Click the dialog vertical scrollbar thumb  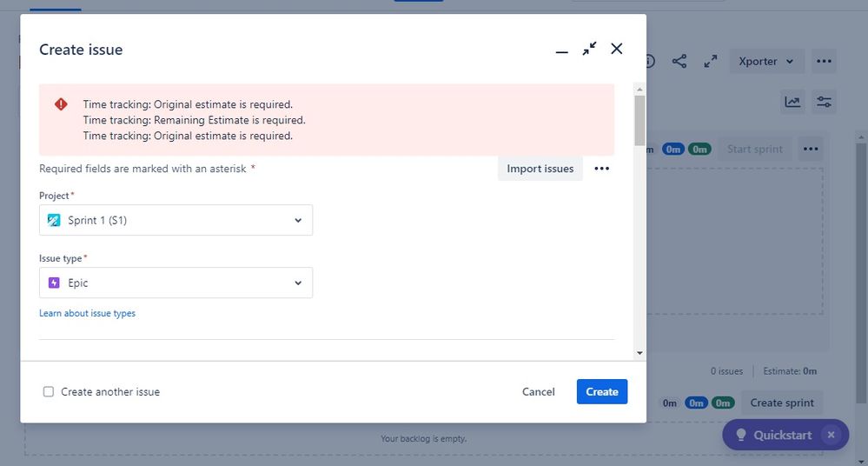coord(640,120)
